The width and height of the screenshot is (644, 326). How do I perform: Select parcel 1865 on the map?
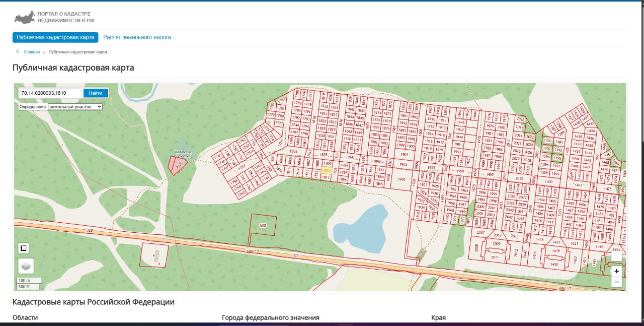[x=379, y=184]
